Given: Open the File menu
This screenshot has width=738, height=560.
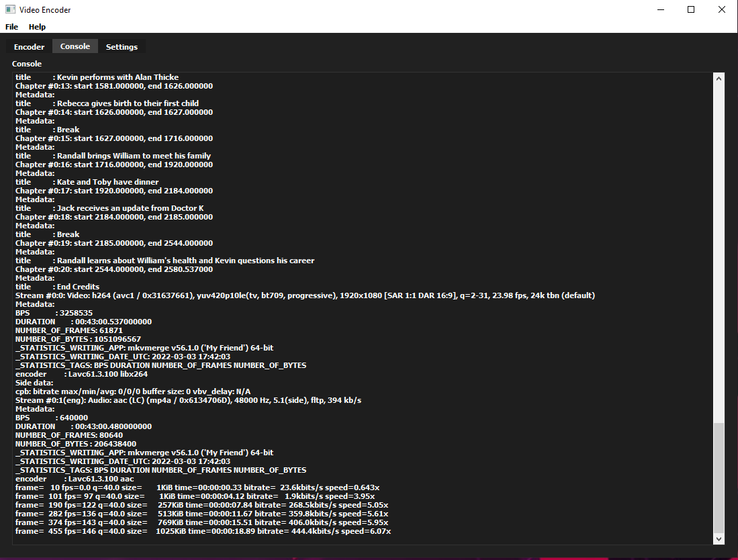Looking at the screenshot, I should (x=11, y=27).
